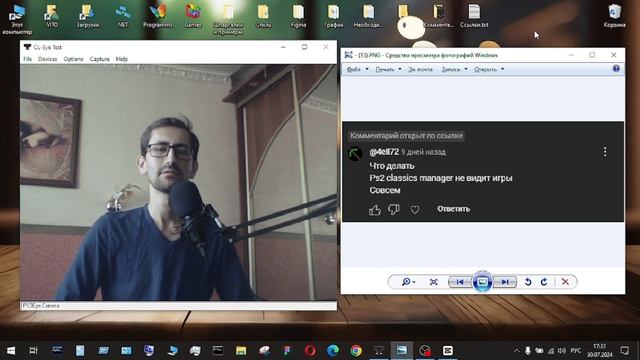Open Opera browser from the taskbar
The height and width of the screenshot is (360, 640).
point(310,351)
